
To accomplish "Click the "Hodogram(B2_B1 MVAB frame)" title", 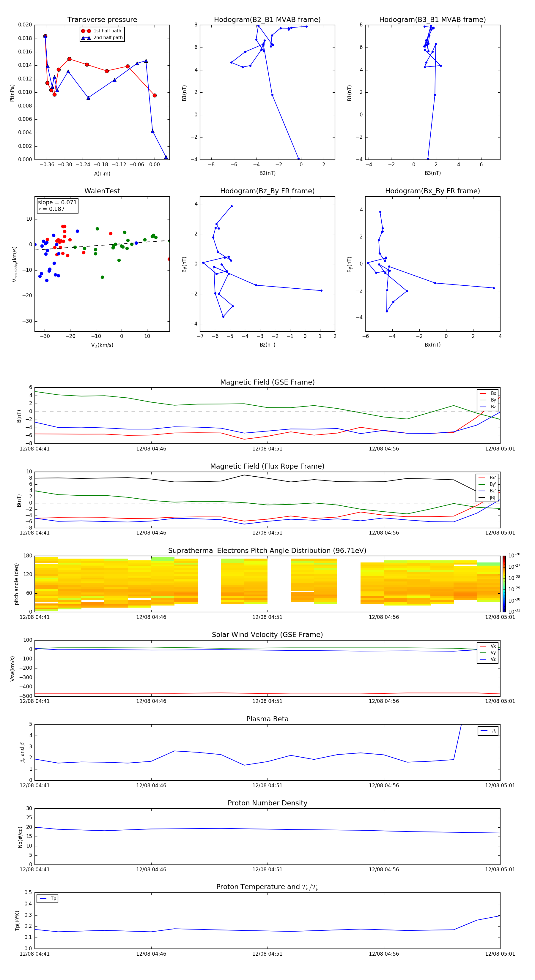I will pos(267,20).
